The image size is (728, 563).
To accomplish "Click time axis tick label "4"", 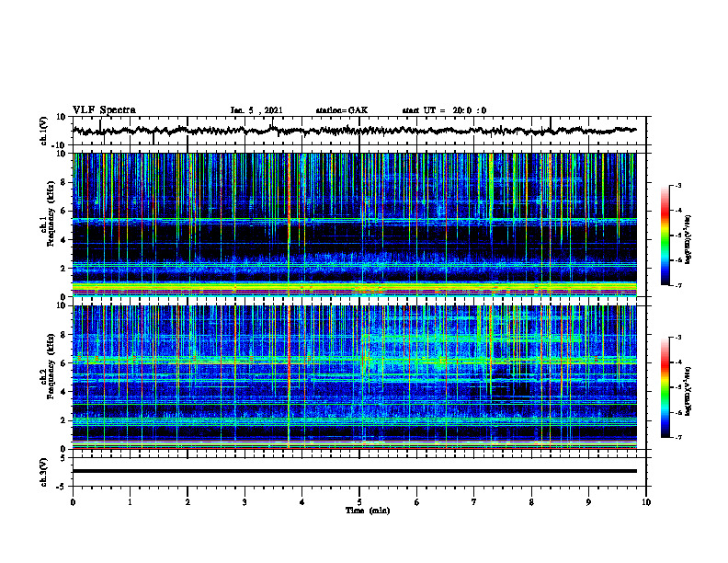I will pos(302,502).
